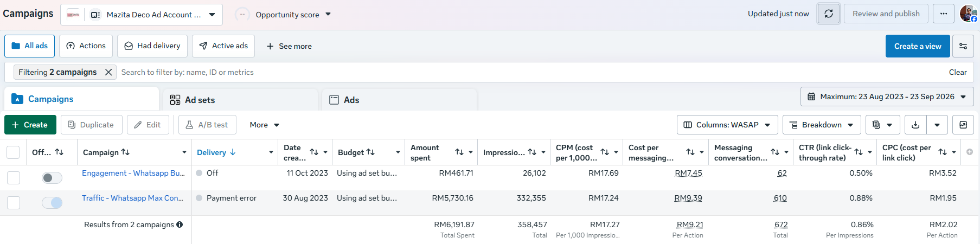Toggle the Engagement campaign on switch

(52, 178)
